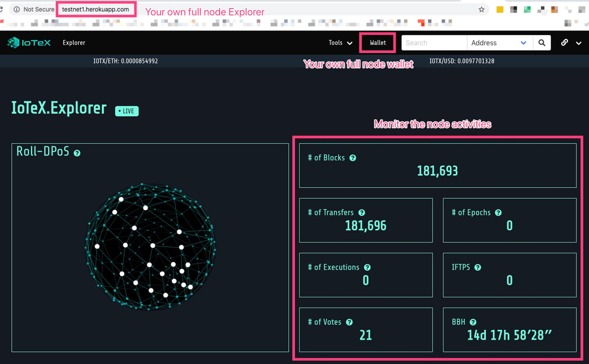Click the # of Executions help icon

pyautogui.click(x=367, y=267)
